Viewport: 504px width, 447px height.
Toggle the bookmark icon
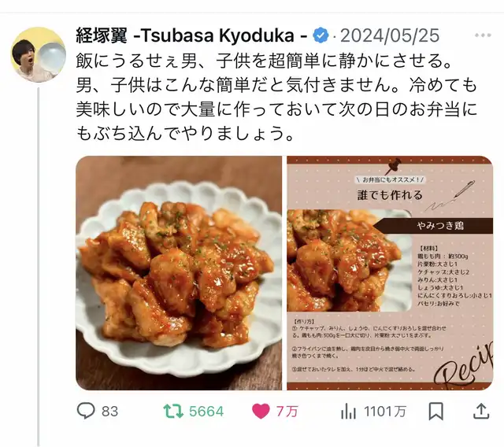click(435, 412)
